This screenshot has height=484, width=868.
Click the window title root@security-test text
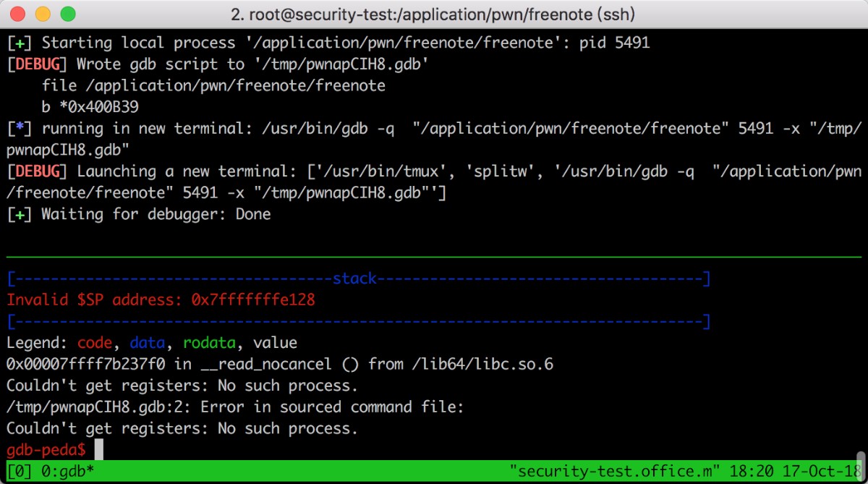coord(433,14)
